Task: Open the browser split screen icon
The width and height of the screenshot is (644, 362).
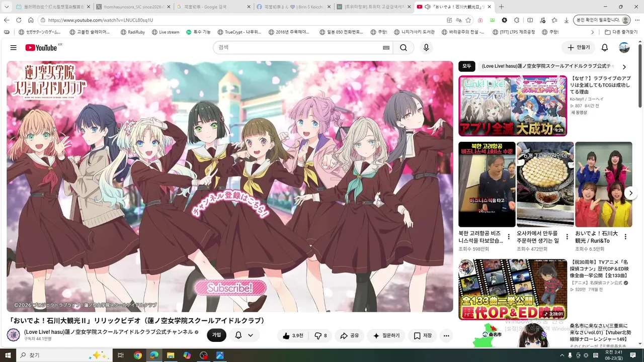Action: pyautogui.click(x=530, y=20)
